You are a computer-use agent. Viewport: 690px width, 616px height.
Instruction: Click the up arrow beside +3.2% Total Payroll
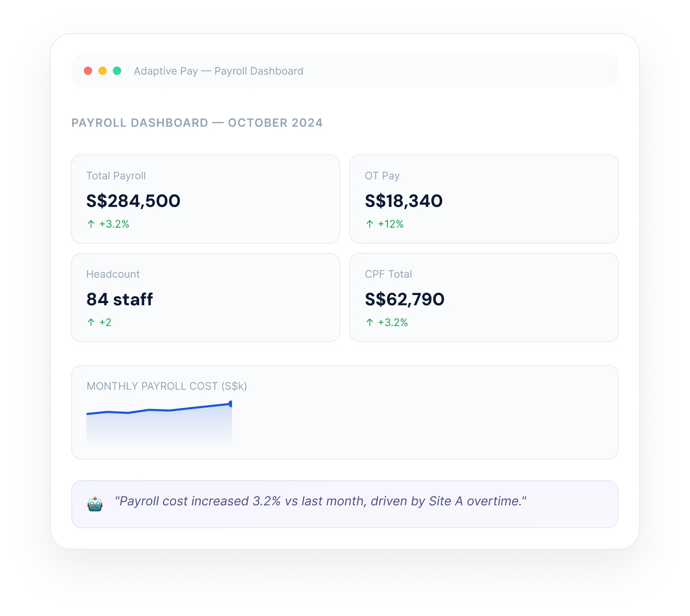(91, 224)
